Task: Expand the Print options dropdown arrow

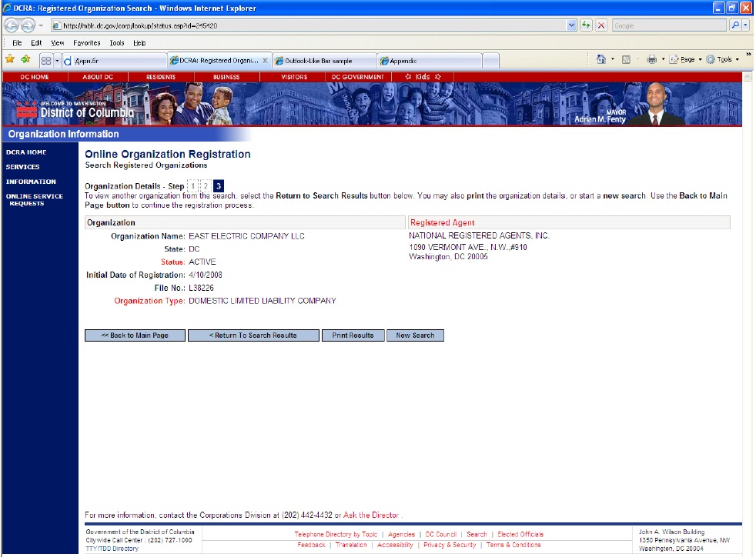Action: (663, 59)
